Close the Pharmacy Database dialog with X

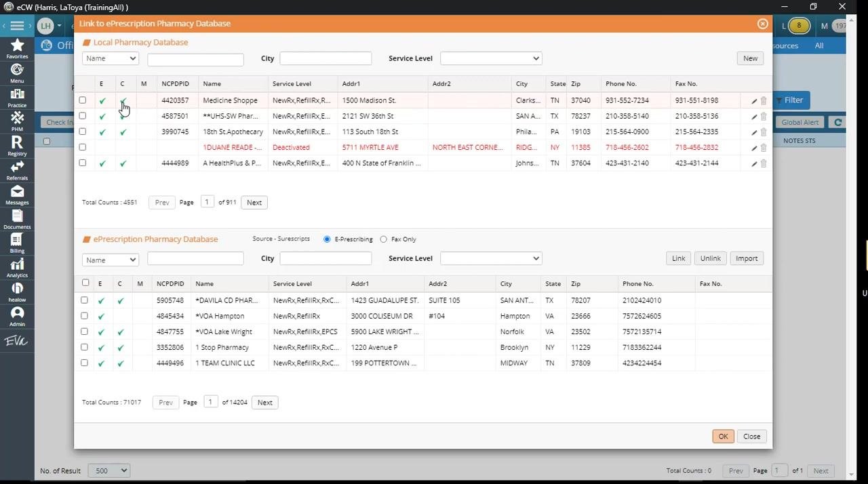(x=763, y=24)
